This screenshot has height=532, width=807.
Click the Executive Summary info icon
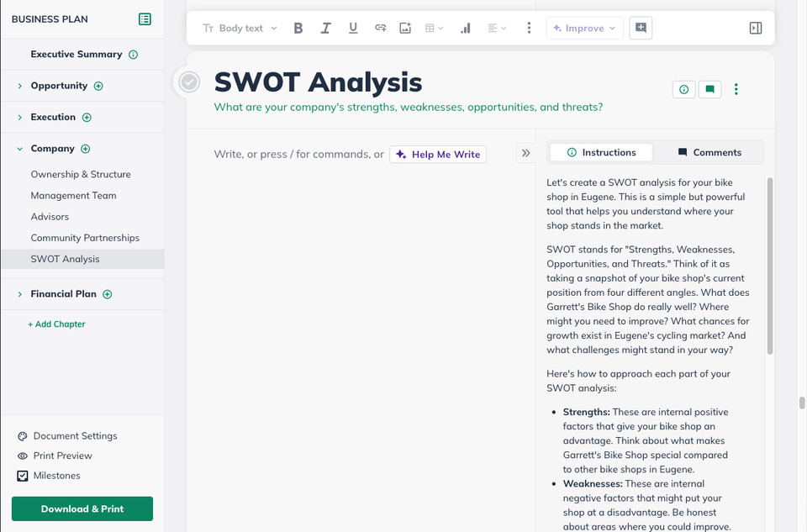134,55
